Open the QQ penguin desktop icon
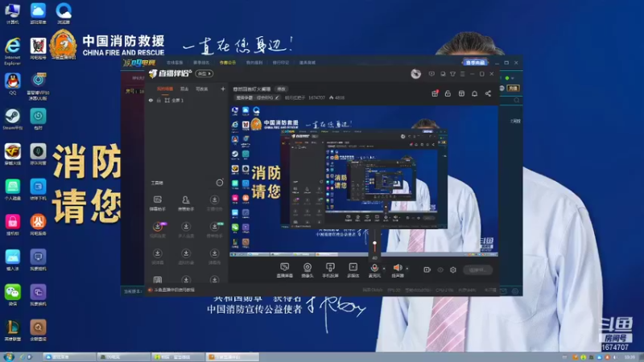 point(13,84)
